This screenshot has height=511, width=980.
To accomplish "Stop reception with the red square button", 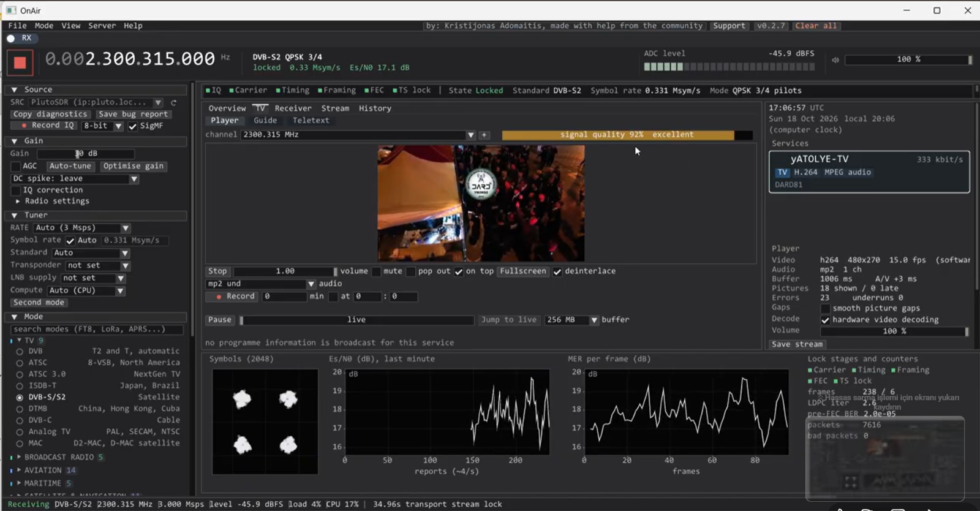I will click(20, 62).
